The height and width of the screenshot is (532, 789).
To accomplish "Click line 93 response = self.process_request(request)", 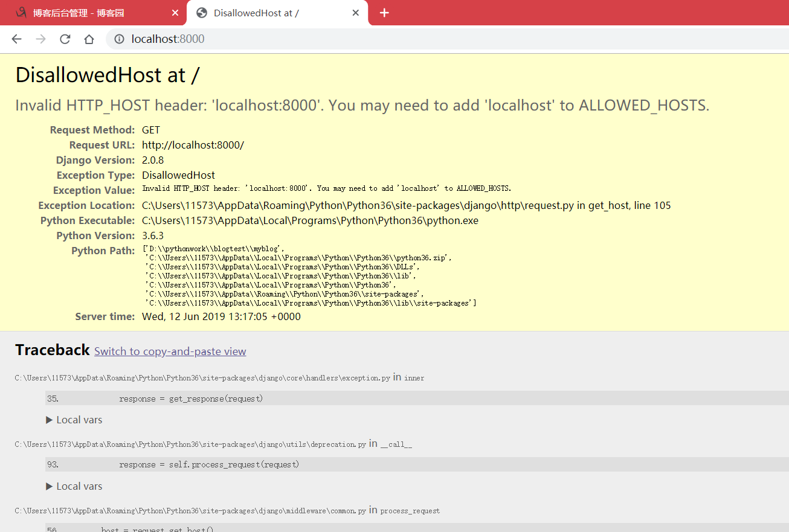I will tap(417, 465).
